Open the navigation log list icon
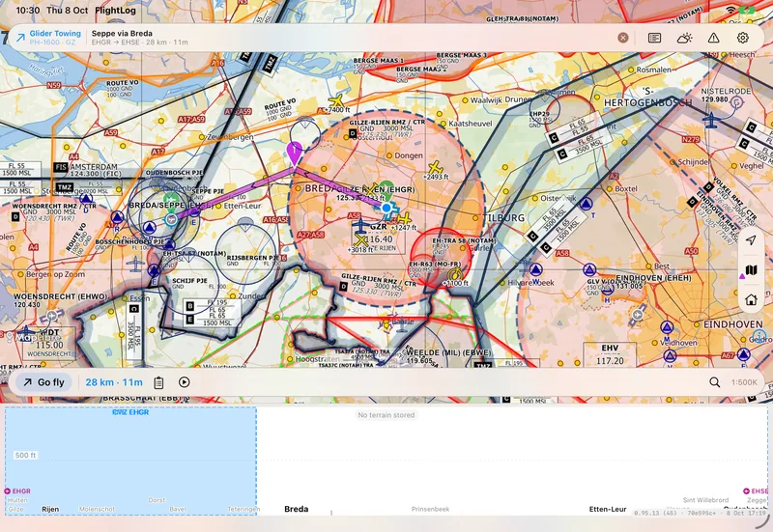The height and width of the screenshot is (532, 773). pyautogui.click(x=654, y=38)
